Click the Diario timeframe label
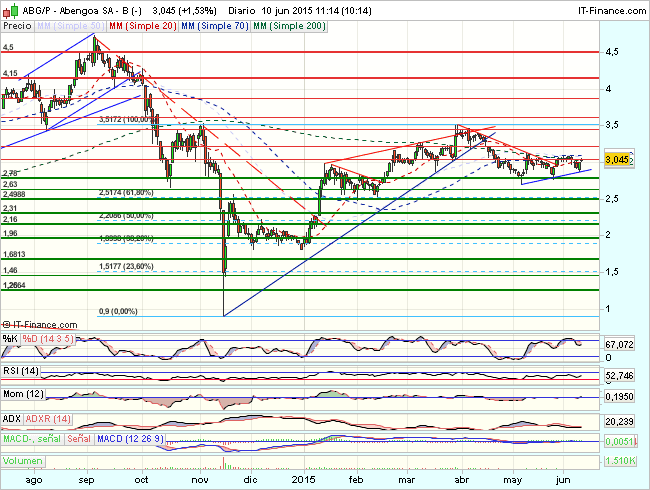This screenshot has height=490, width=650. tap(242, 11)
